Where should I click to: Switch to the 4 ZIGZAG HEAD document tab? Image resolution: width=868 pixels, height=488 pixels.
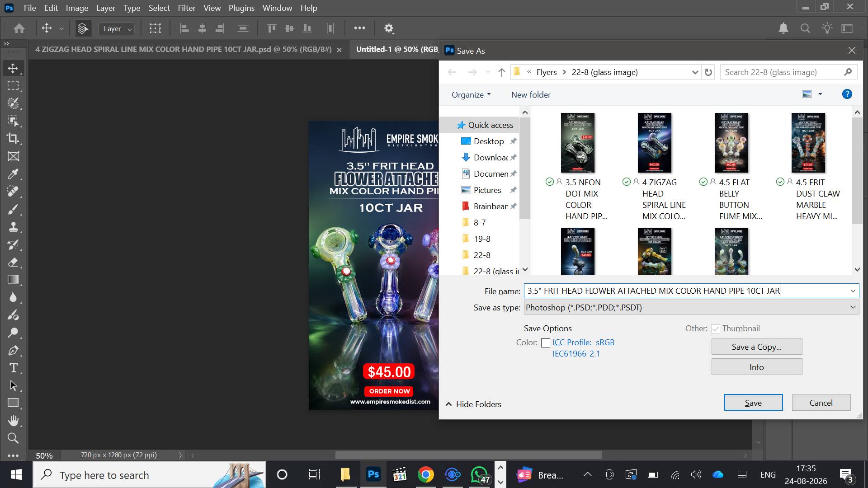click(184, 49)
